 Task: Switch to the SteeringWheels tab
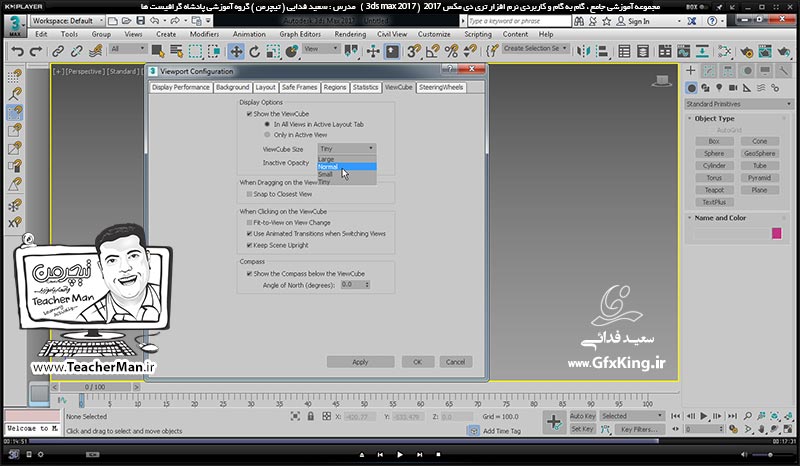click(x=441, y=87)
